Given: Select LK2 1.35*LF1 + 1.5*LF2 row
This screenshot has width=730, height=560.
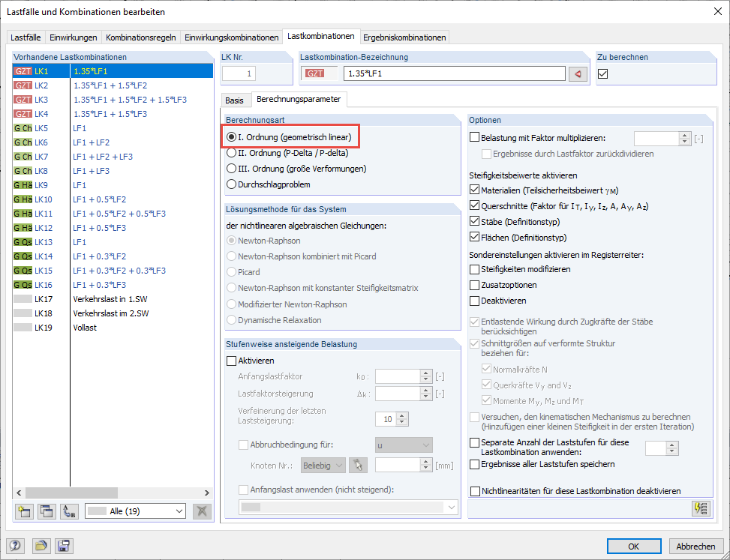Looking at the screenshot, I should 113,85.
